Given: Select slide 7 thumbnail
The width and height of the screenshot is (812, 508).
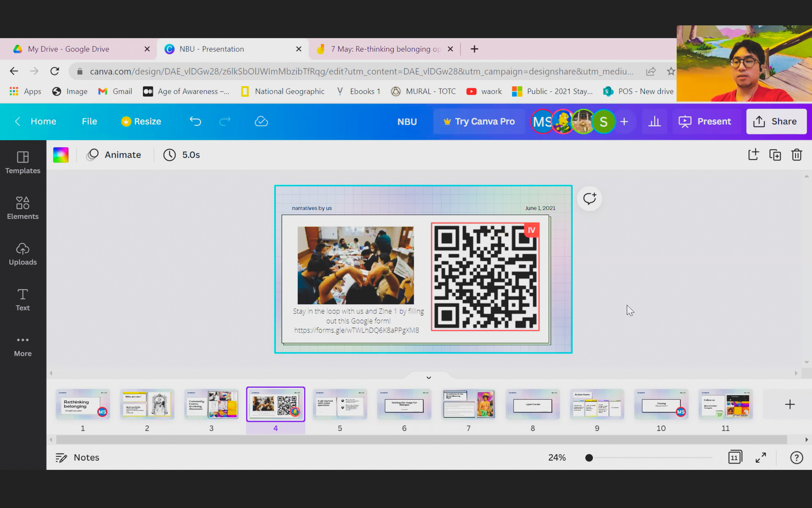Looking at the screenshot, I should click(x=468, y=404).
